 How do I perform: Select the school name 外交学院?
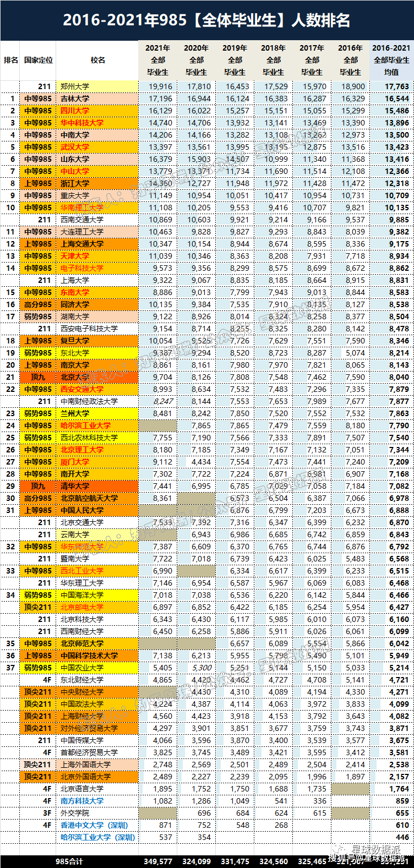point(75,813)
